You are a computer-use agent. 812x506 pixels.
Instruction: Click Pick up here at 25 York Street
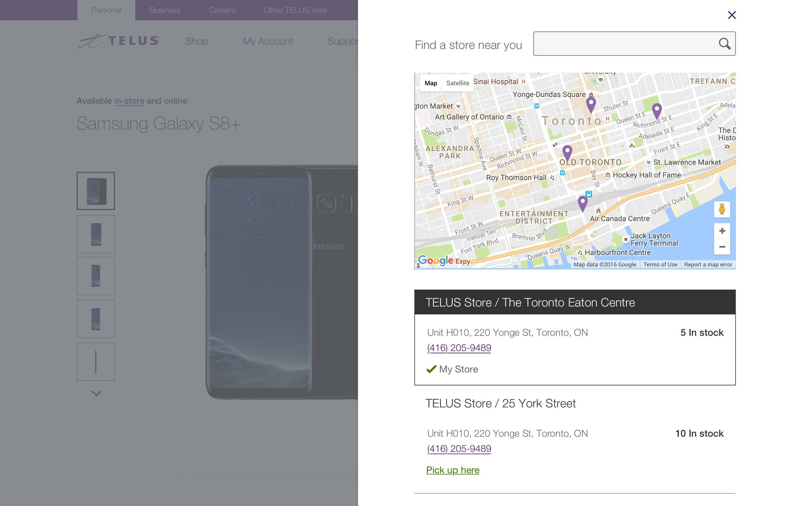(453, 470)
